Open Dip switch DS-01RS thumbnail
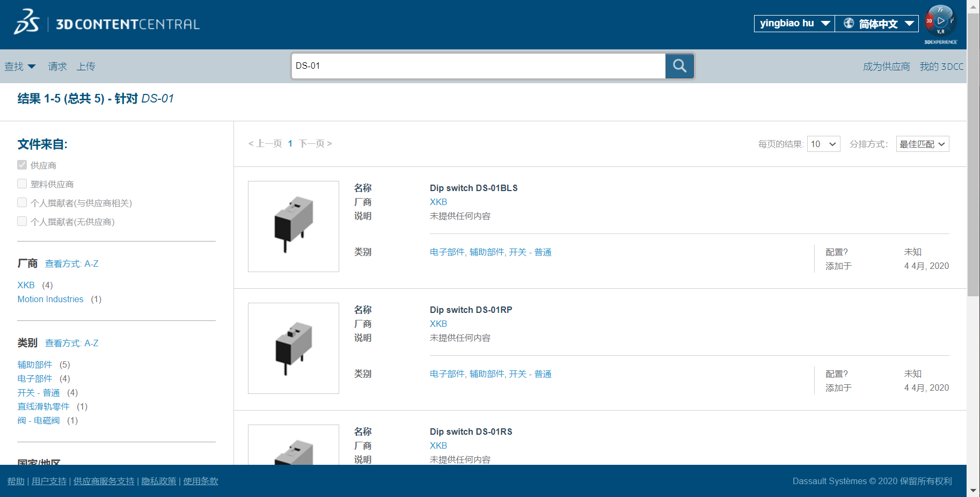The height and width of the screenshot is (497, 980). tap(294, 445)
